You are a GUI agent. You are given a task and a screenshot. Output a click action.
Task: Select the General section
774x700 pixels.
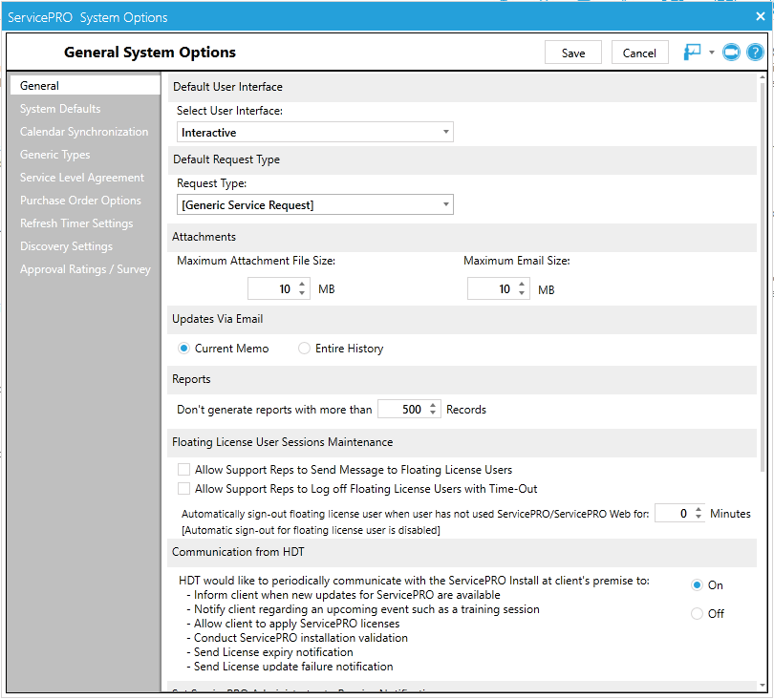(85, 85)
